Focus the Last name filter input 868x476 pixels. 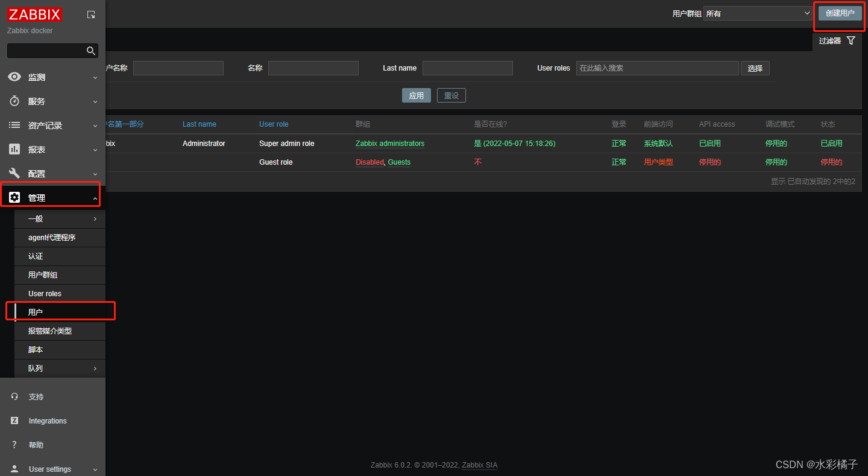[x=468, y=68]
